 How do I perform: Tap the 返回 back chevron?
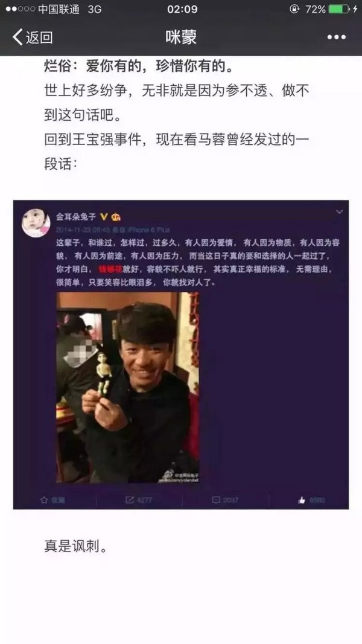click(x=17, y=37)
